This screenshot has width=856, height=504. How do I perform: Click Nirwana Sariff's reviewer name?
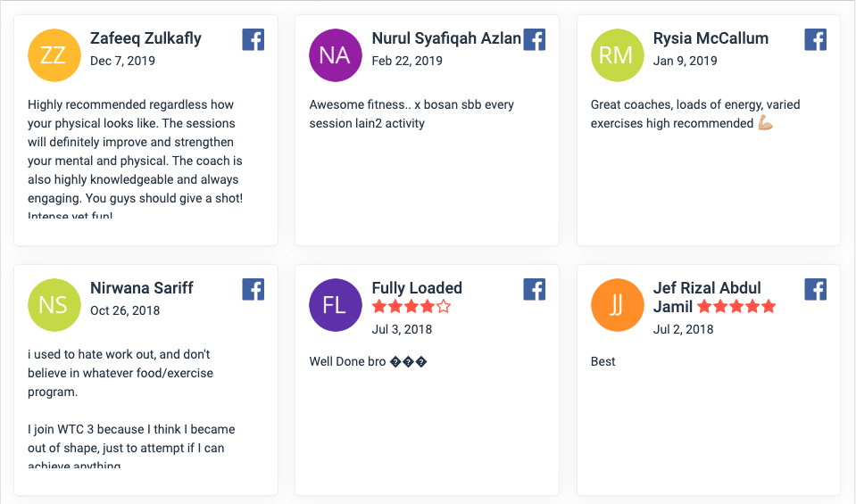[x=141, y=288]
